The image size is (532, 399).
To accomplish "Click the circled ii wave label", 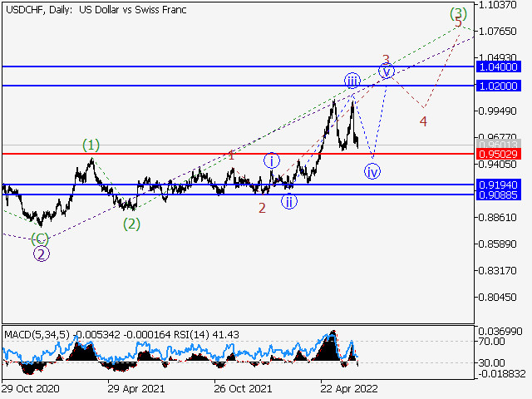I will [289, 201].
